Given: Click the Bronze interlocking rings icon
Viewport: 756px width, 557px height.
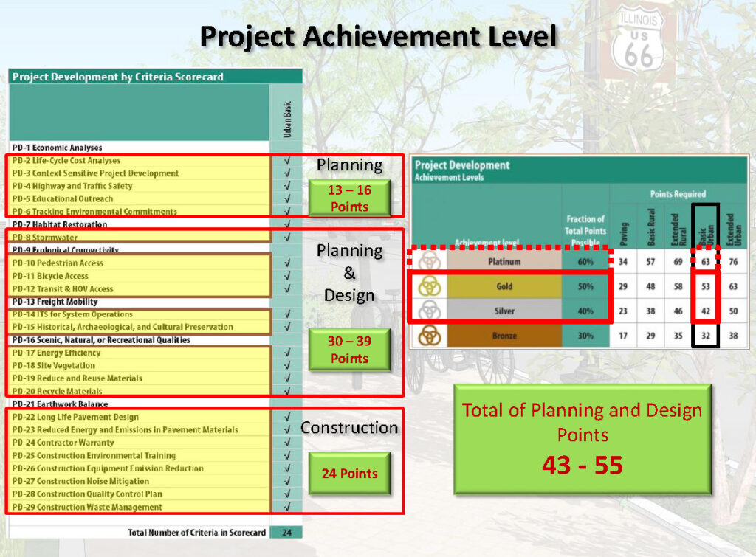Looking at the screenshot, I should pyautogui.click(x=428, y=336).
